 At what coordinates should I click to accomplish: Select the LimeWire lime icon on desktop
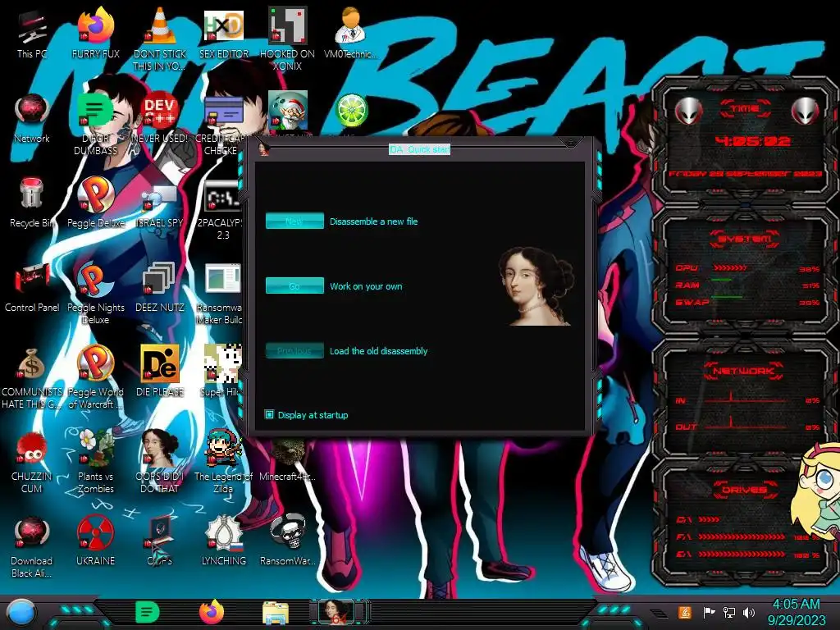(x=351, y=112)
